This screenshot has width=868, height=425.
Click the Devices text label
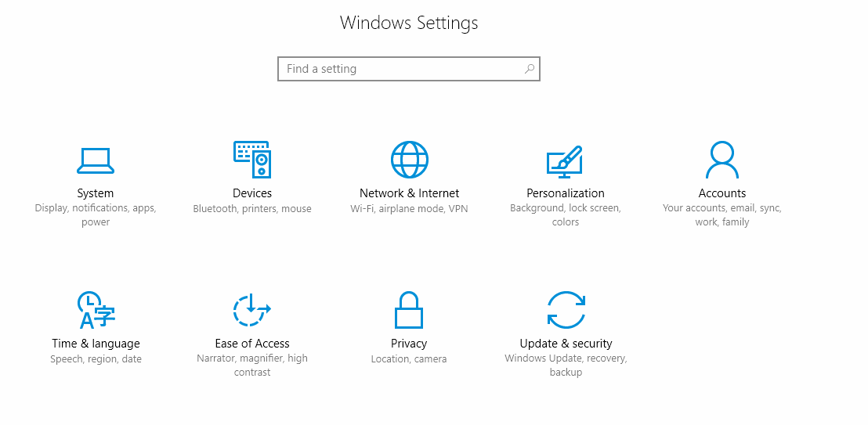click(252, 193)
